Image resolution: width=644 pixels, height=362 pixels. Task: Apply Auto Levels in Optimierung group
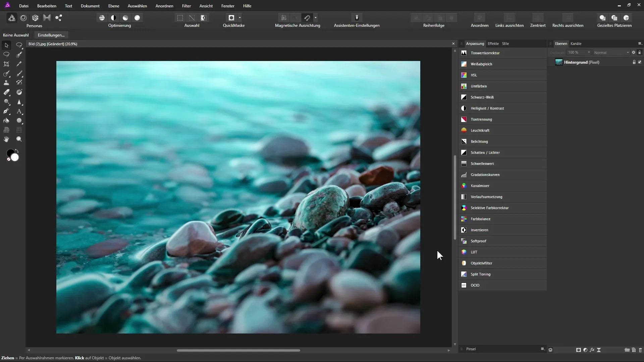tap(102, 18)
